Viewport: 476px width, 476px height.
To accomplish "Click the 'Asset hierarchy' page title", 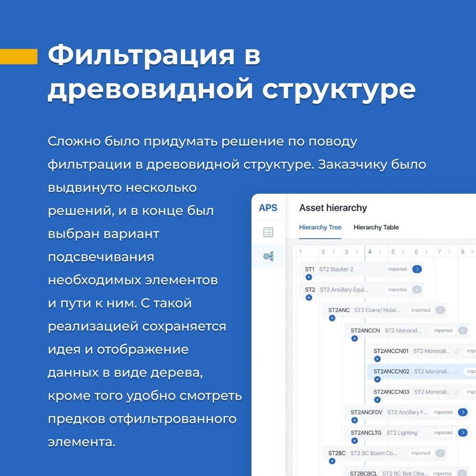I will (x=333, y=208).
